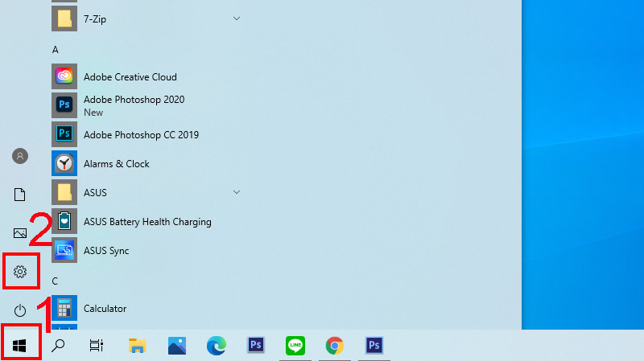
Task: Click the ASUS folder icon
Action: click(64, 192)
